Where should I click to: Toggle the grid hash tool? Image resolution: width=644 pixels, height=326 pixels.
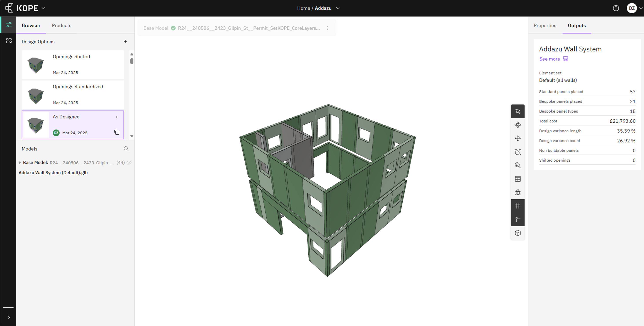click(x=517, y=206)
